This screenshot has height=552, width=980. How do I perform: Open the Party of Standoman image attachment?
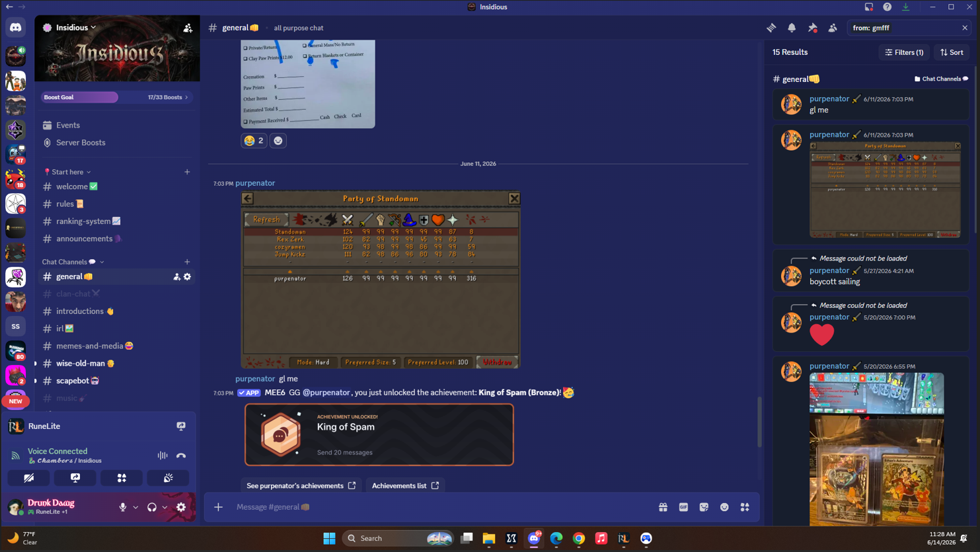(381, 280)
